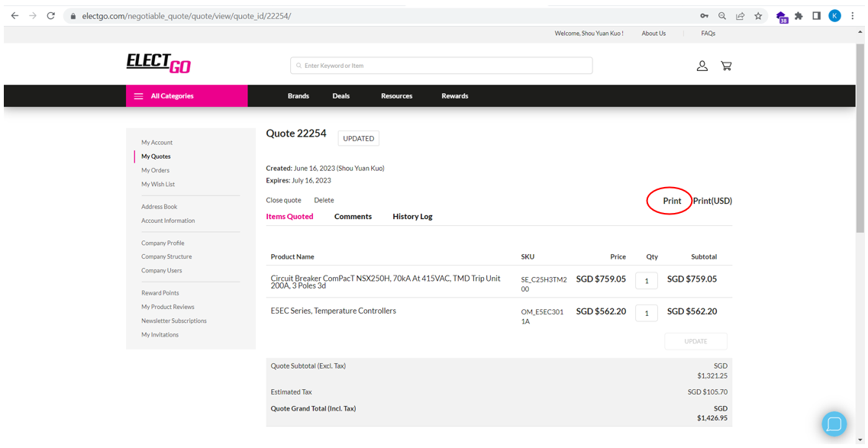Open the user account icon
The image size is (868, 448).
click(x=702, y=66)
